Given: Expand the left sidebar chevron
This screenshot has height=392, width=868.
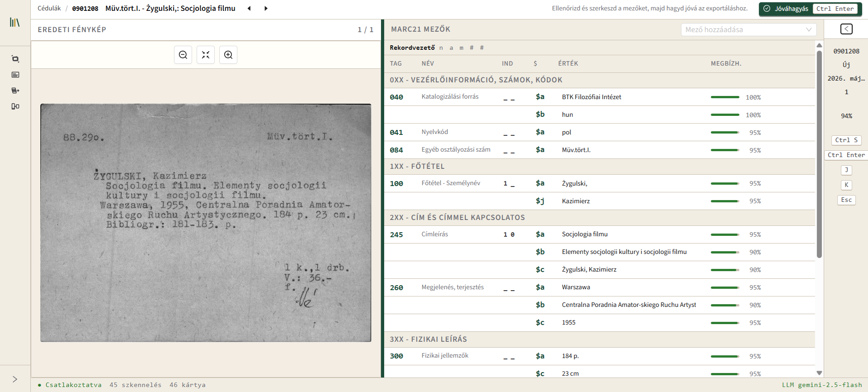Looking at the screenshot, I should [15, 379].
